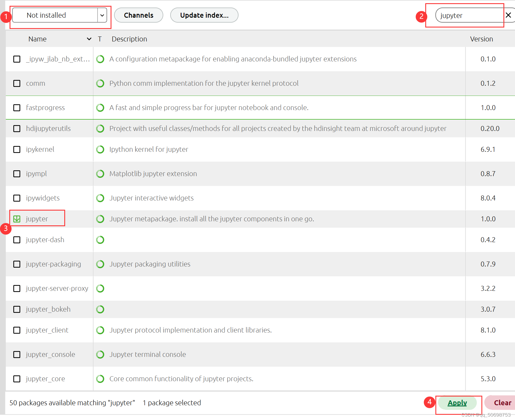Mark the ipykernel package for installation
The image size is (515, 420).
click(x=17, y=149)
